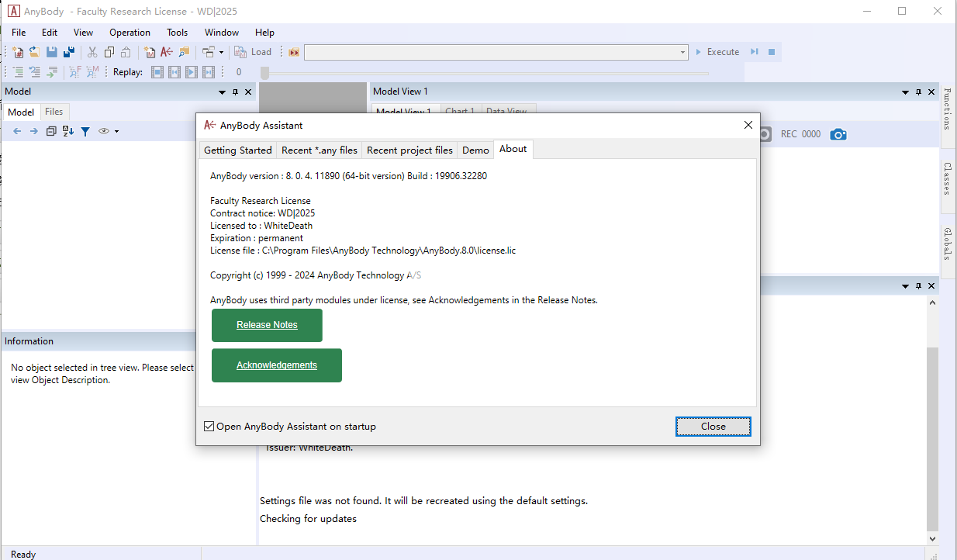Open the Recent *.any files tab
957x560 pixels.
point(320,150)
